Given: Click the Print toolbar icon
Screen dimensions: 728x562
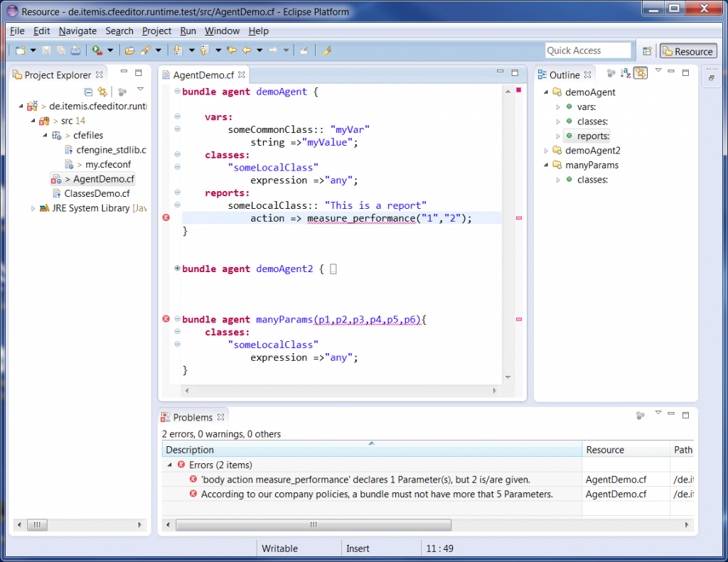Looking at the screenshot, I should [75, 50].
